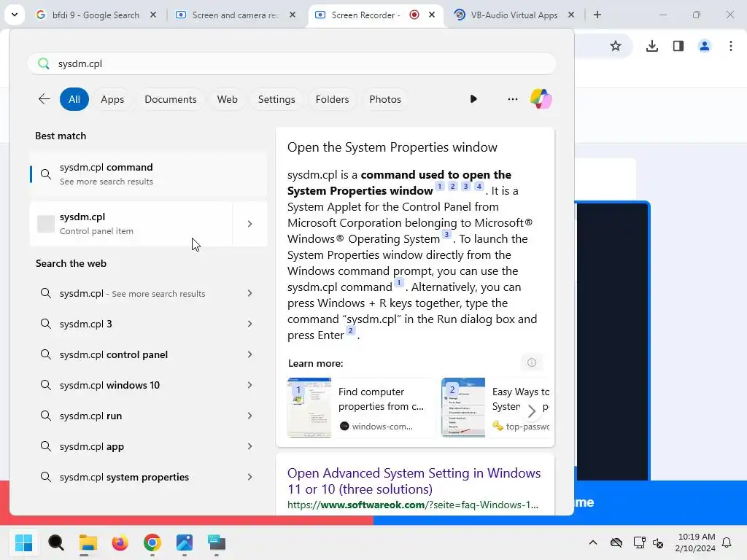Image resolution: width=747 pixels, height=560 pixels.
Task: Click into the sysdm.cpl search field
Action: [x=292, y=63]
